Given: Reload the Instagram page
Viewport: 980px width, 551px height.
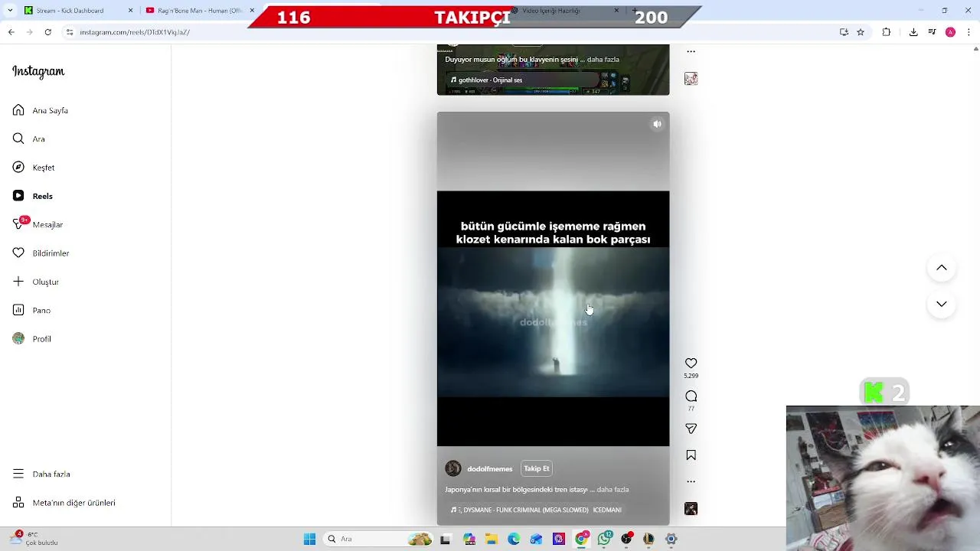Looking at the screenshot, I should 47,32.
